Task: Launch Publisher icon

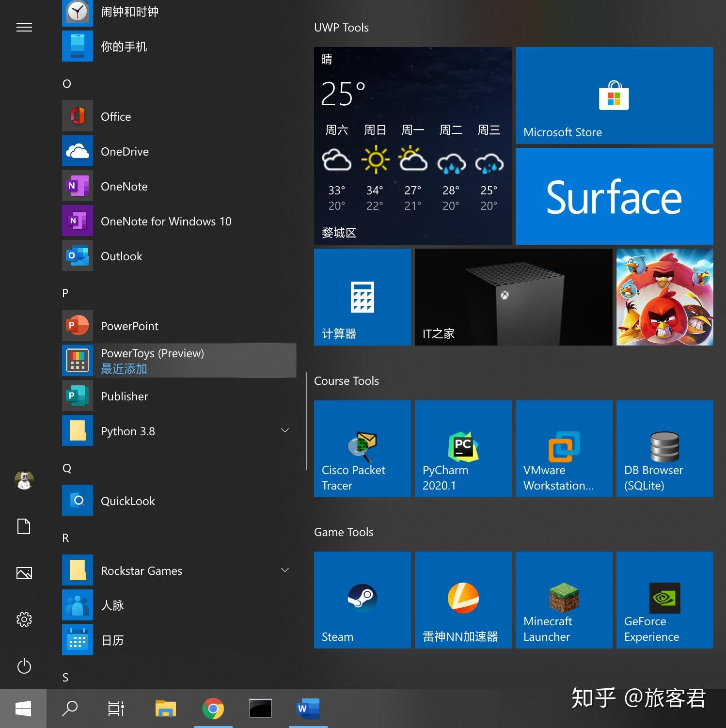Action: point(78,396)
